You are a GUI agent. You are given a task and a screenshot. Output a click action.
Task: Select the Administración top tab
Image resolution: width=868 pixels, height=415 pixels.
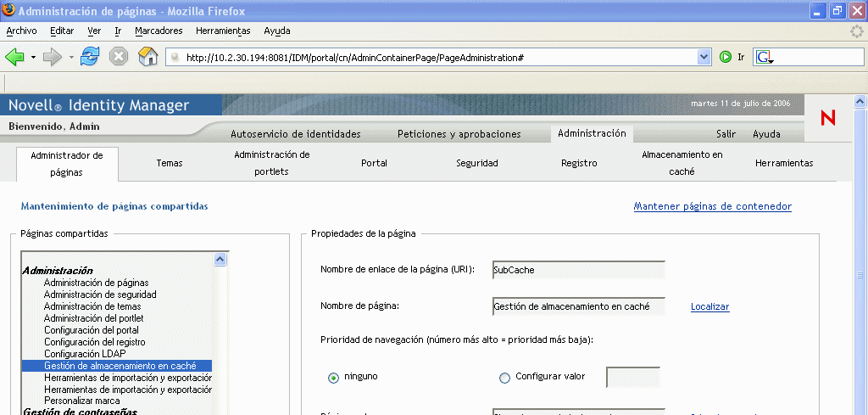pos(592,133)
